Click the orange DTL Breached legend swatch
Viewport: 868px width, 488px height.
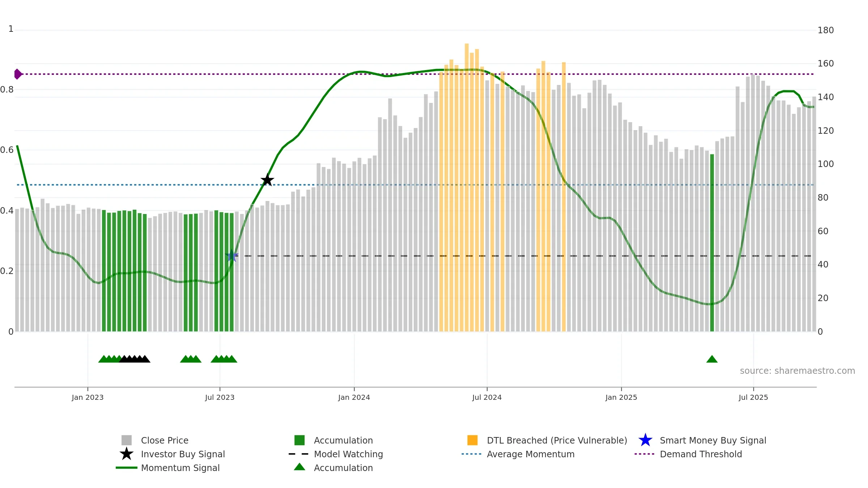pyautogui.click(x=472, y=440)
